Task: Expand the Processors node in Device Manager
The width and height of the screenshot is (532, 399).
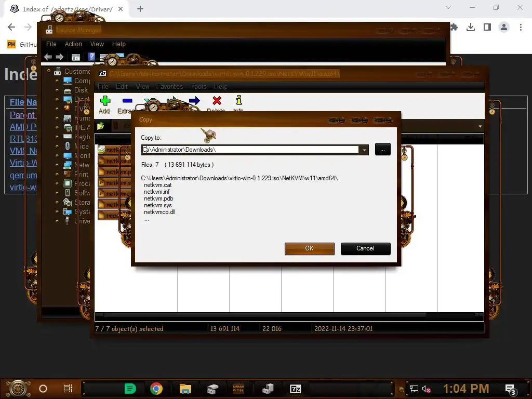Action: click(57, 183)
